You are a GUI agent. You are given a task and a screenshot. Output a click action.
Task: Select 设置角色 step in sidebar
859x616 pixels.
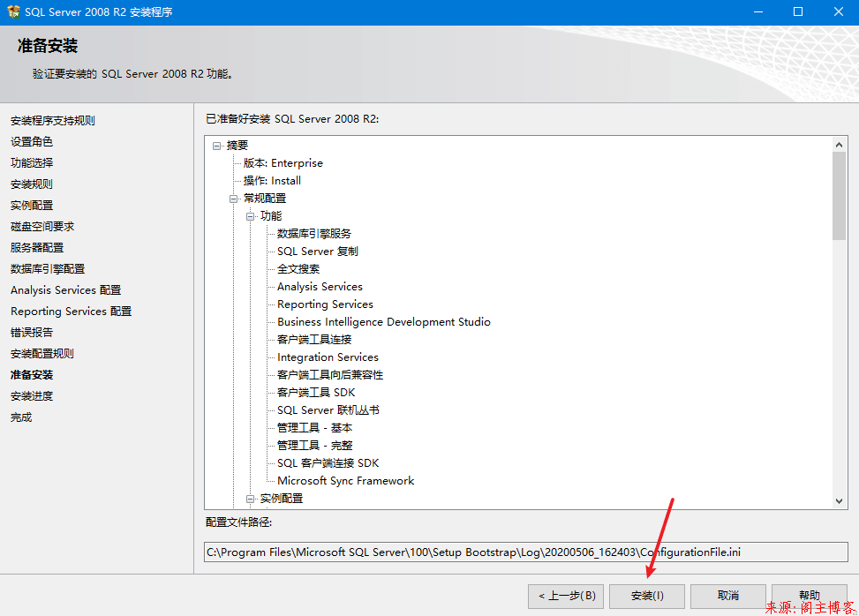32,142
